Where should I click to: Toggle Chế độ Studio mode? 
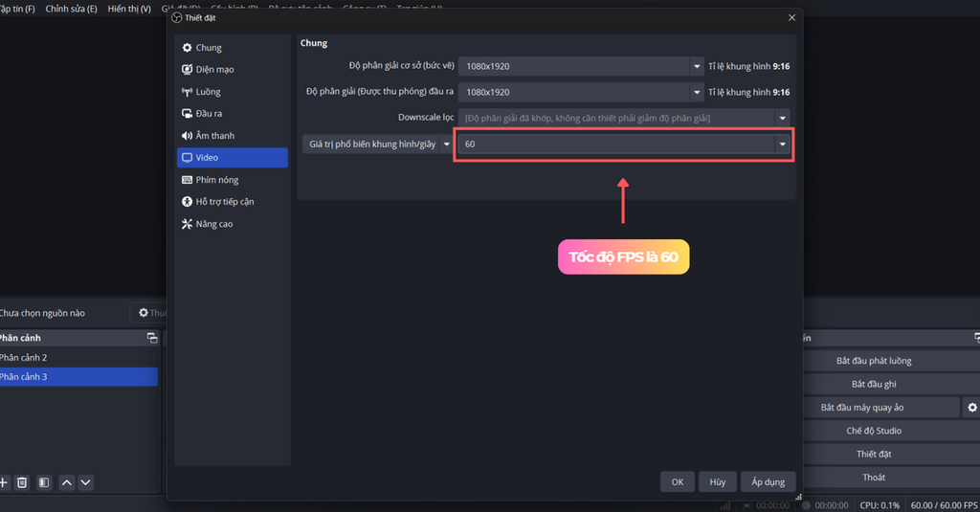click(x=873, y=431)
